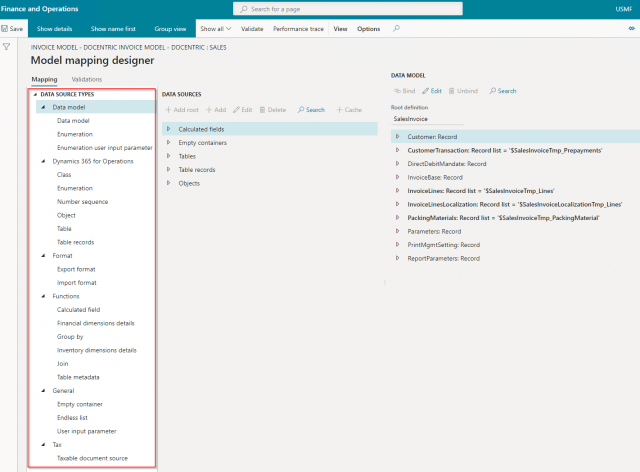Select Group by function type
Image resolution: width=640 pixels, height=472 pixels.
pos(70,336)
